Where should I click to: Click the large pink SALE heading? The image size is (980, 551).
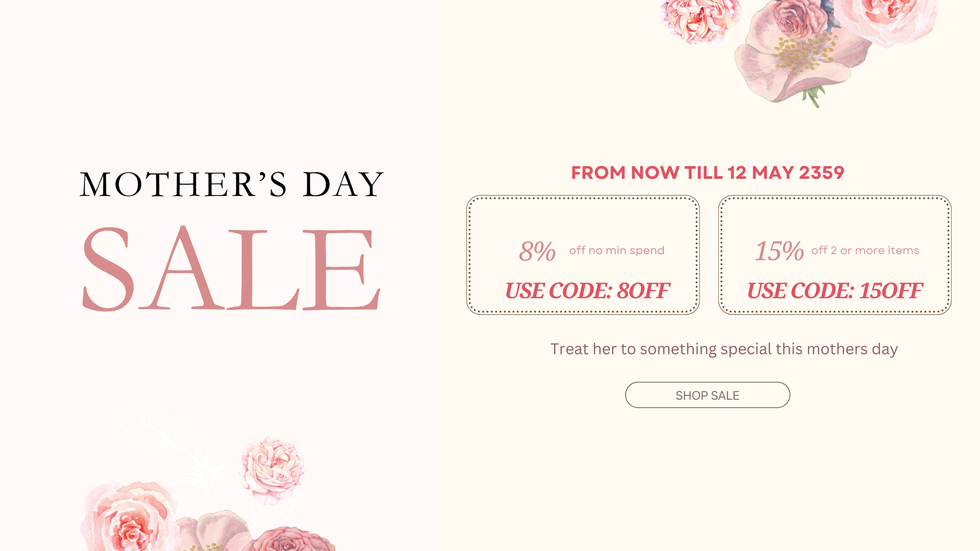click(231, 268)
